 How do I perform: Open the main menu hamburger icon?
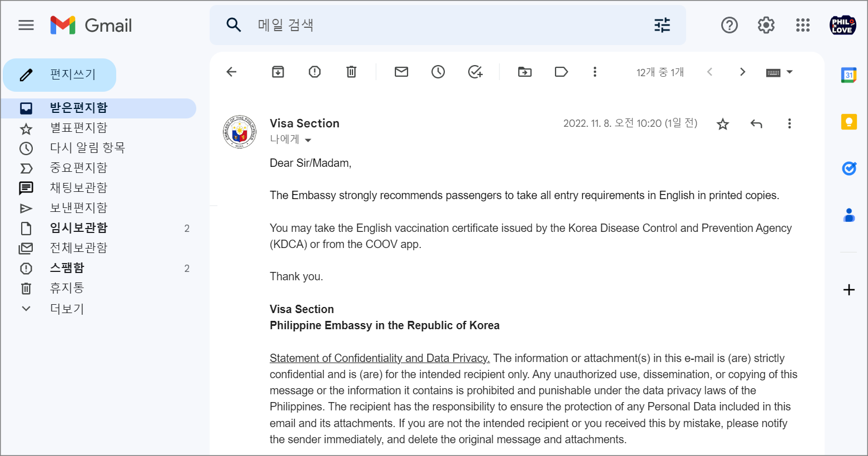point(26,25)
